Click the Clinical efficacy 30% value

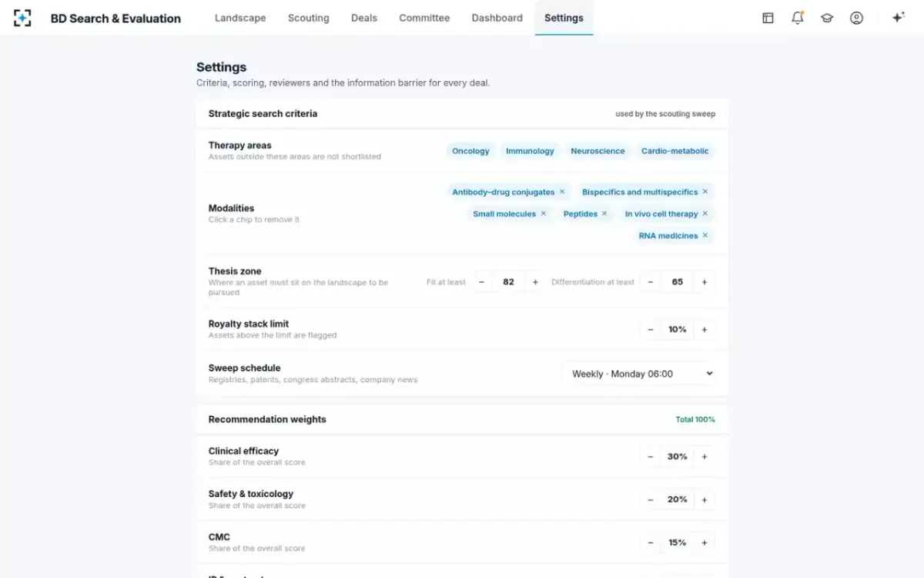click(678, 457)
